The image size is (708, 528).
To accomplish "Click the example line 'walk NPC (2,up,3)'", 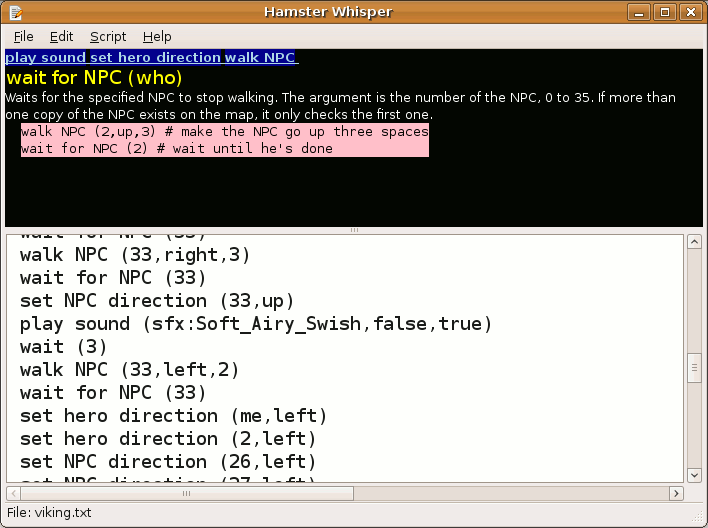I will pyautogui.click(x=224, y=132).
